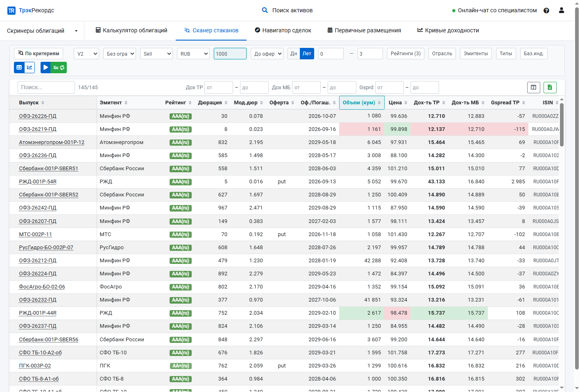Viewport: 580px width, 392px height.
Task: Click page vertical scrollbar thumb
Action: [577, 189]
